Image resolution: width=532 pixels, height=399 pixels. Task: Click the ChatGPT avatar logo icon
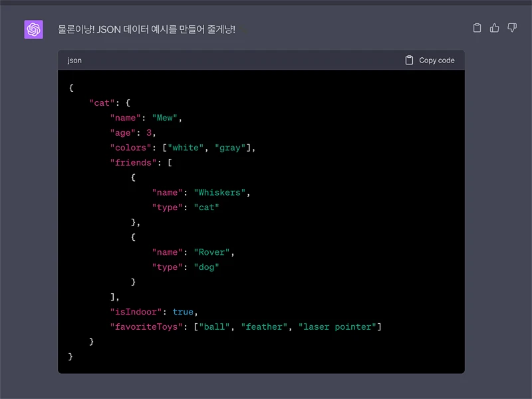[x=33, y=29]
